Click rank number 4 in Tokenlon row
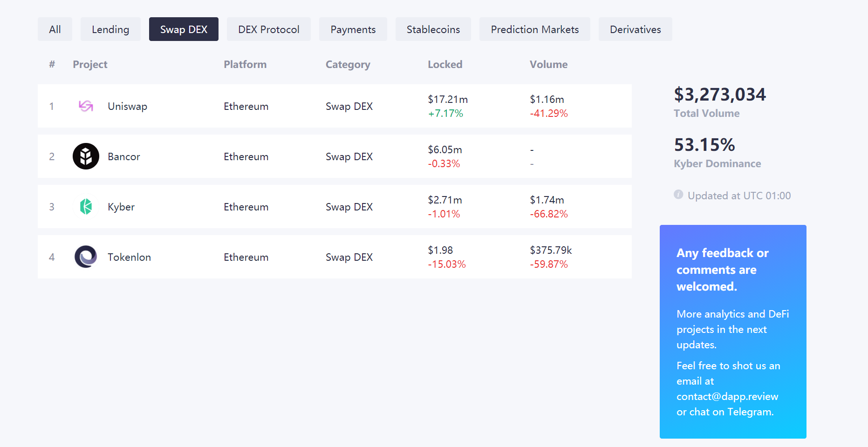This screenshot has width=868, height=447. 52,257
